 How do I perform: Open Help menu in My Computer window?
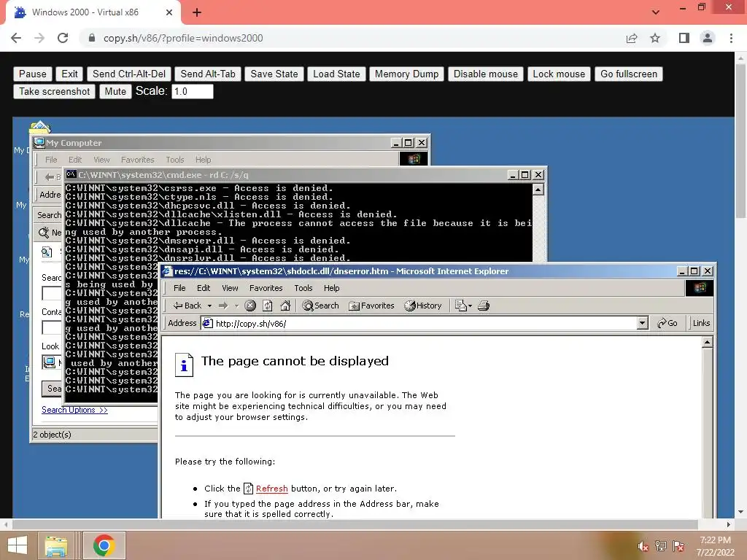(203, 160)
